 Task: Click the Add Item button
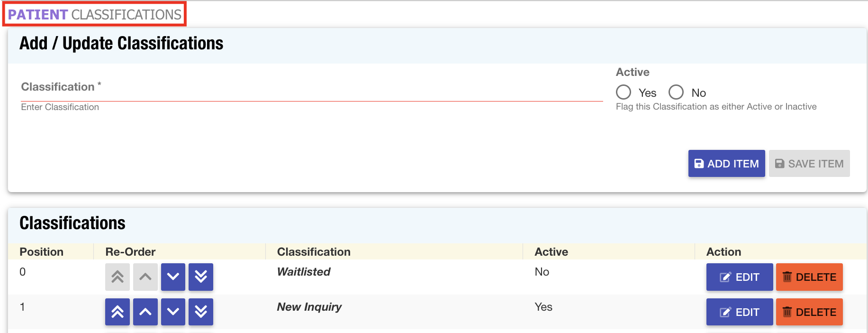pos(726,164)
